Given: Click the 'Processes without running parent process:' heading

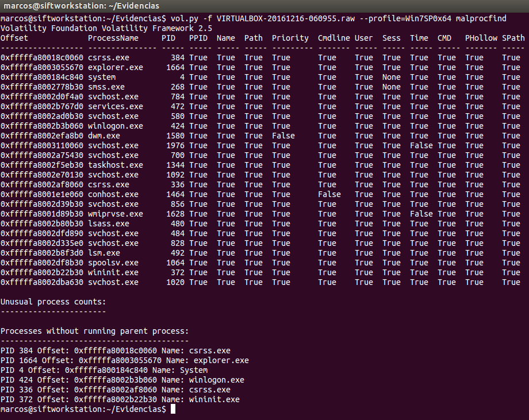Looking at the screenshot, I should (94, 331).
